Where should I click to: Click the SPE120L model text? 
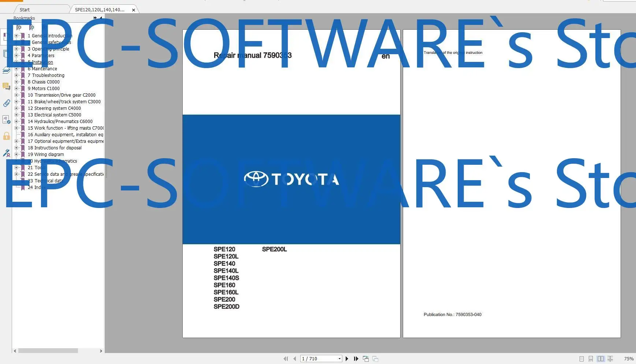pyautogui.click(x=226, y=256)
